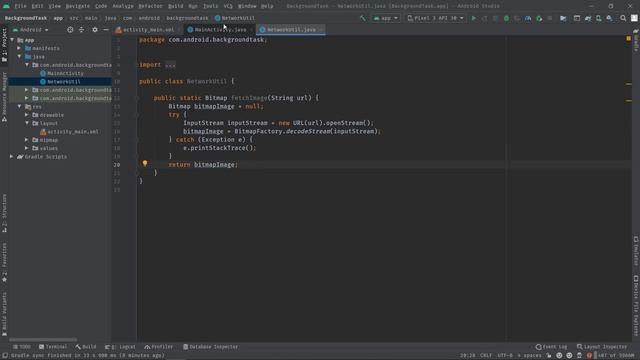The image size is (640, 360).
Task: Expand the values folder
Action: click(27, 148)
